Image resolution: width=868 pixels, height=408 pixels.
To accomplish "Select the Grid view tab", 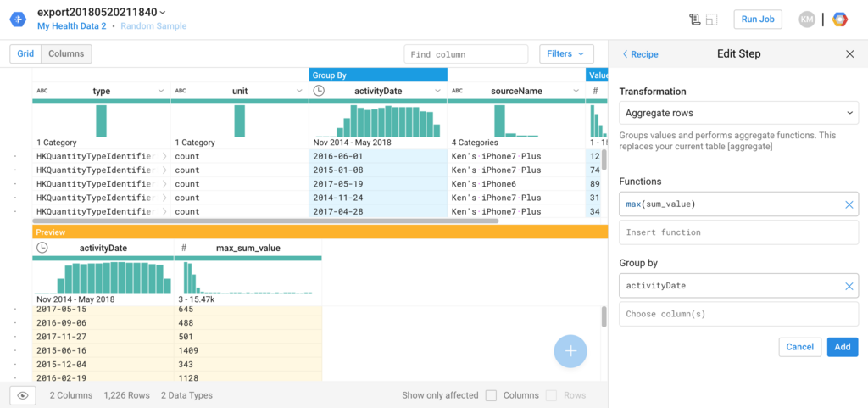I will (x=25, y=54).
